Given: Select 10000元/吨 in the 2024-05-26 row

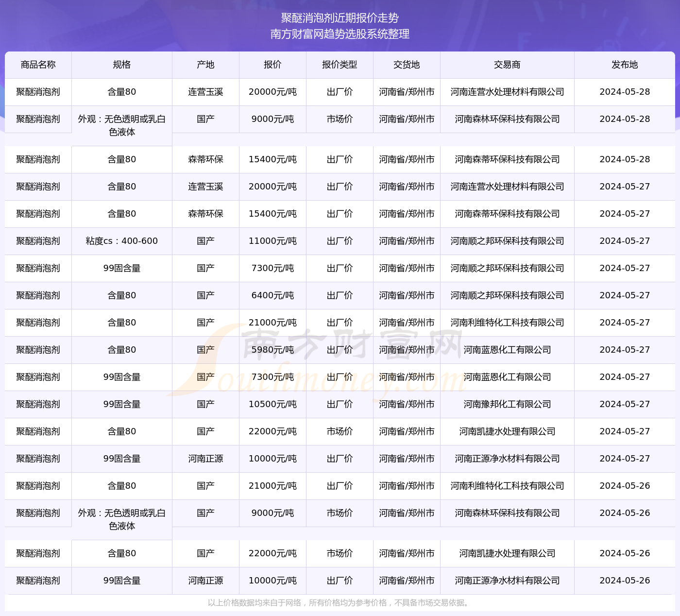Looking at the screenshot, I should click(x=272, y=581).
